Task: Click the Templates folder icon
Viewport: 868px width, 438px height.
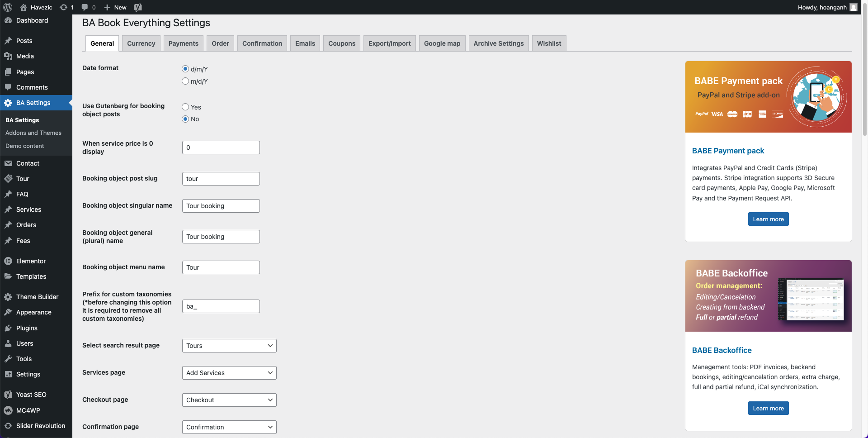Action: (8, 276)
